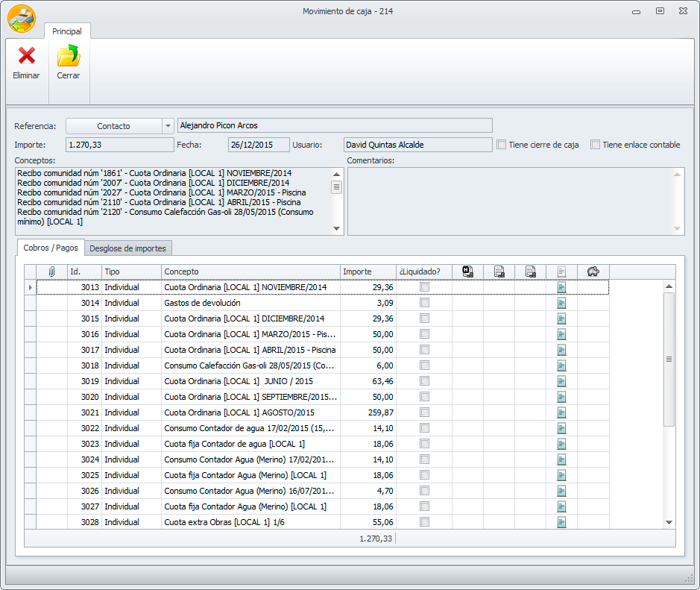Toggle Tiene enlace contable checkbox
The image size is (700, 590).
[x=595, y=145]
